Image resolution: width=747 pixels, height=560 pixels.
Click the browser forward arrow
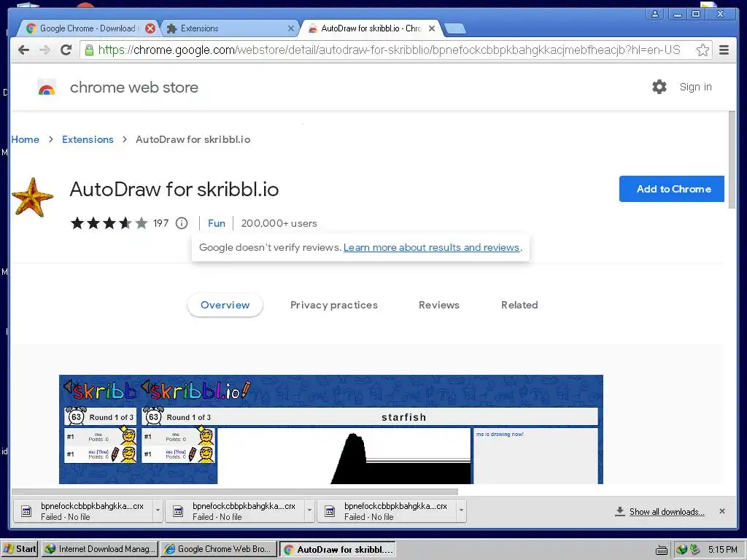pos(44,50)
